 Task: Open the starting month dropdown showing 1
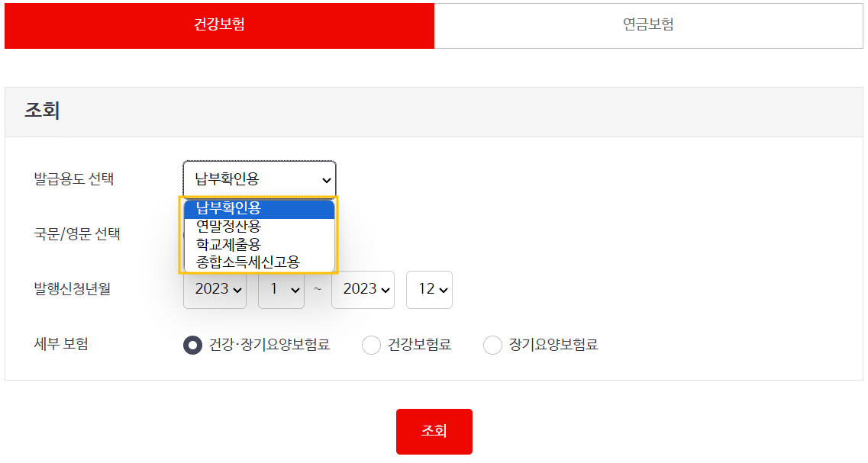280,290
